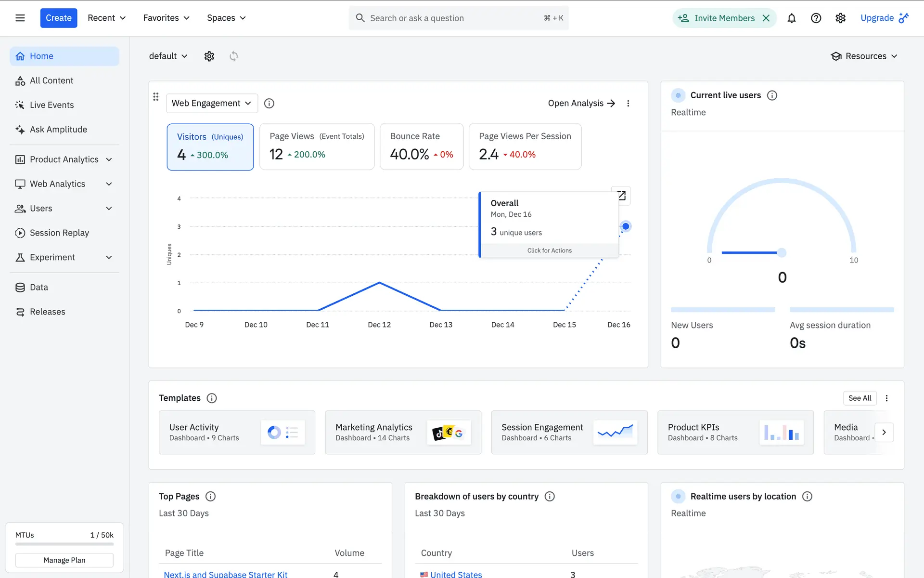This screenshot has width=924, height=578.
Task: Select the Visitors (Uniques) metric card
Action: point(210,147)
